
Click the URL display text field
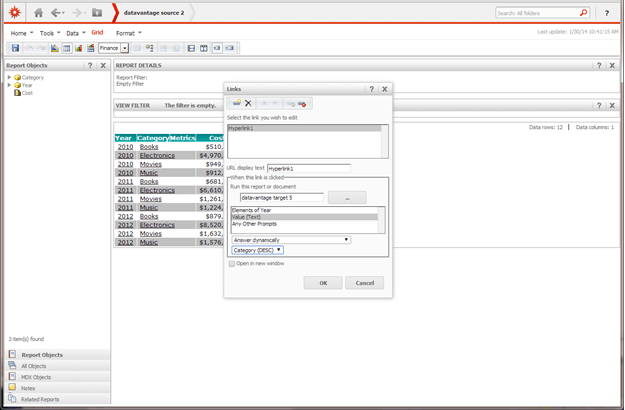[x=309, y=169]
